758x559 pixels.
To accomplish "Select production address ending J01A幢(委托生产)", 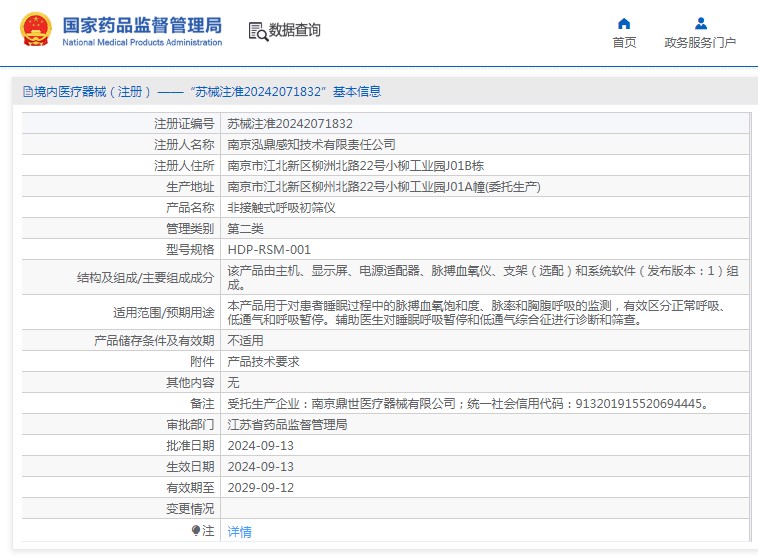I will [384, 187].
